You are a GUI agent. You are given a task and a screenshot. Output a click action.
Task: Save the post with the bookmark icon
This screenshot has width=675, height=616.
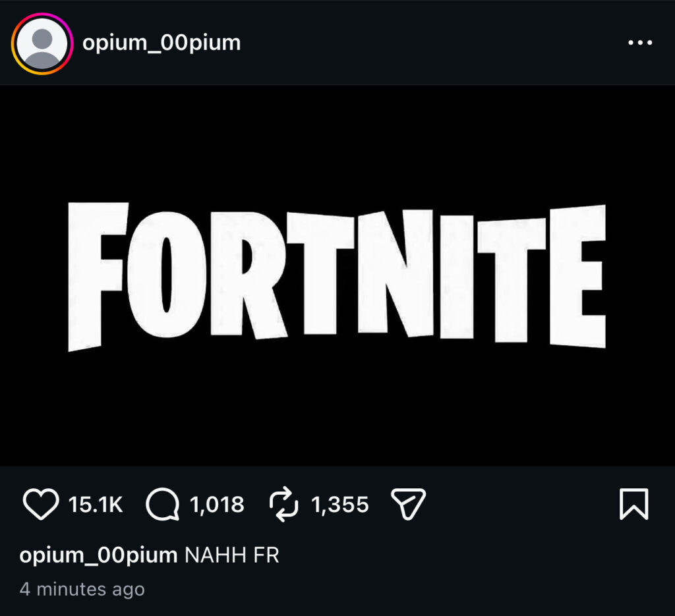tap(633, 505)
